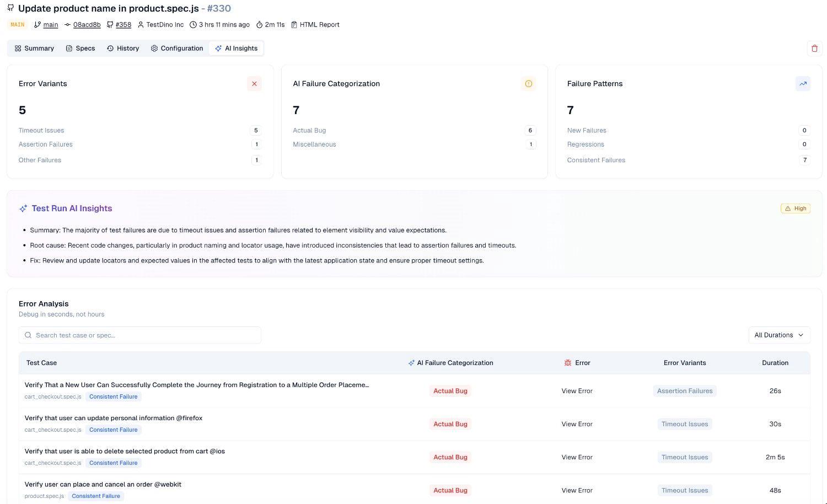Click the HTML Report document icon
This screenshot has height=504, width=827.
294,25
